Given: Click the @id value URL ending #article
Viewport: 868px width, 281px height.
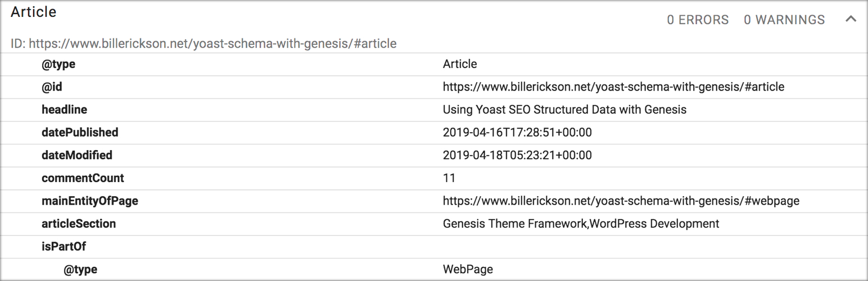Looking at the screenshot, I should click(613, 87).
